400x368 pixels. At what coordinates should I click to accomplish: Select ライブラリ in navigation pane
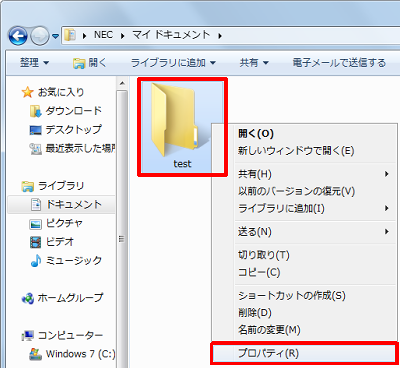61,186
